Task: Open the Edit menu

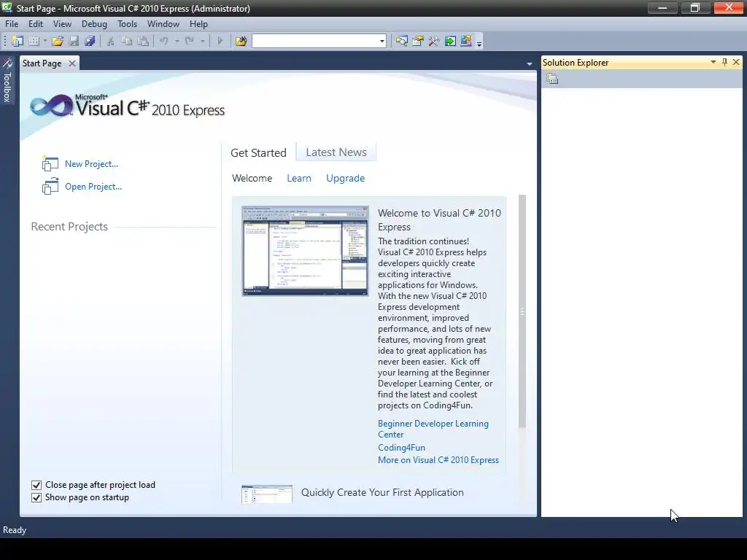Action: (x=36, y=24)
